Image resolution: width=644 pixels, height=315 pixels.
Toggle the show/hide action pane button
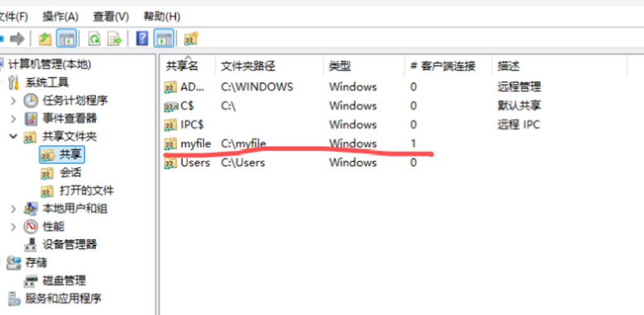pyautogui.click(x=164, y=39)
